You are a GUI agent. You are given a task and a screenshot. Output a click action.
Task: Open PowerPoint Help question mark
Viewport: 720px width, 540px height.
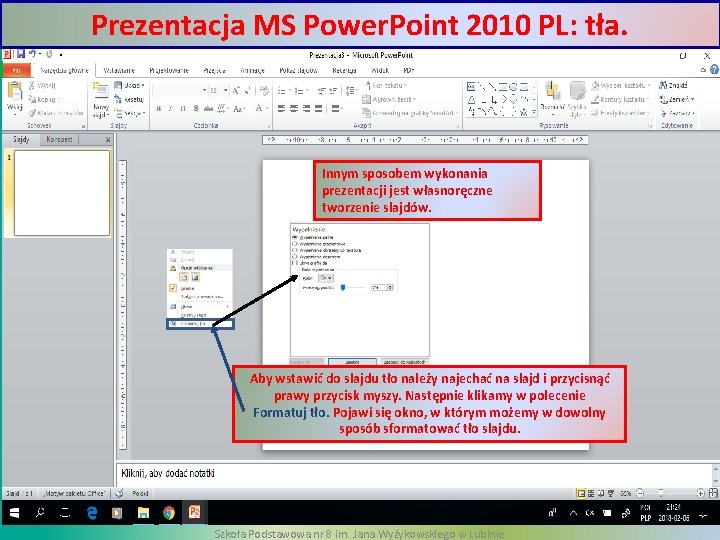tap(714, 69)
